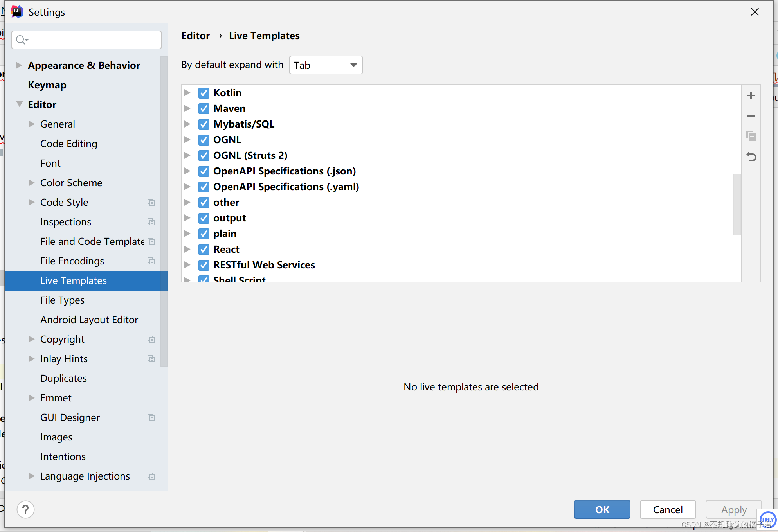The width and height of the screenshot is (778, 532).
Task: Click project-level icon beside Language Injections
Action: 151,476
